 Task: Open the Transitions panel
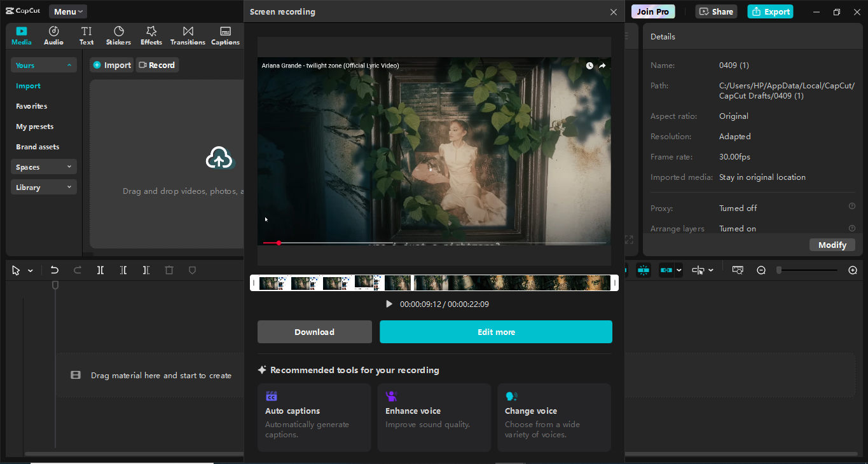click(x=188, y=35)
